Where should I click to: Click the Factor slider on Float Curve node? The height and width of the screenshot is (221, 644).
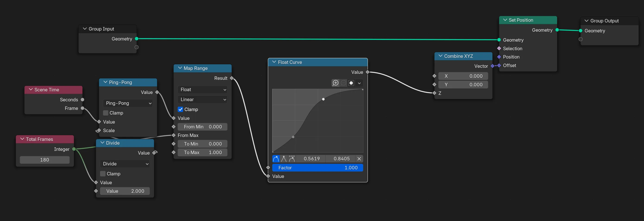pos(317,168)
